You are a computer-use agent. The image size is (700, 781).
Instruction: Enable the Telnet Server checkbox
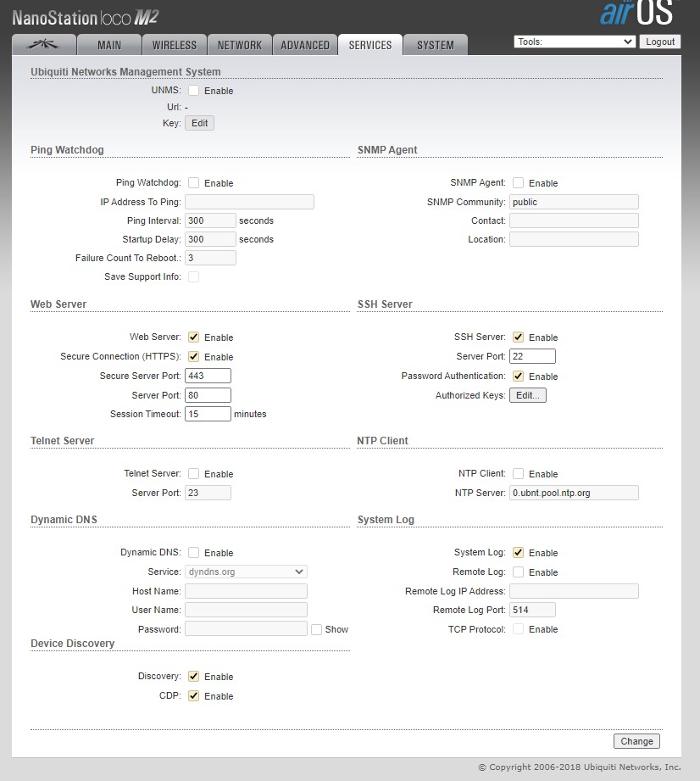(x=194, y=474)
